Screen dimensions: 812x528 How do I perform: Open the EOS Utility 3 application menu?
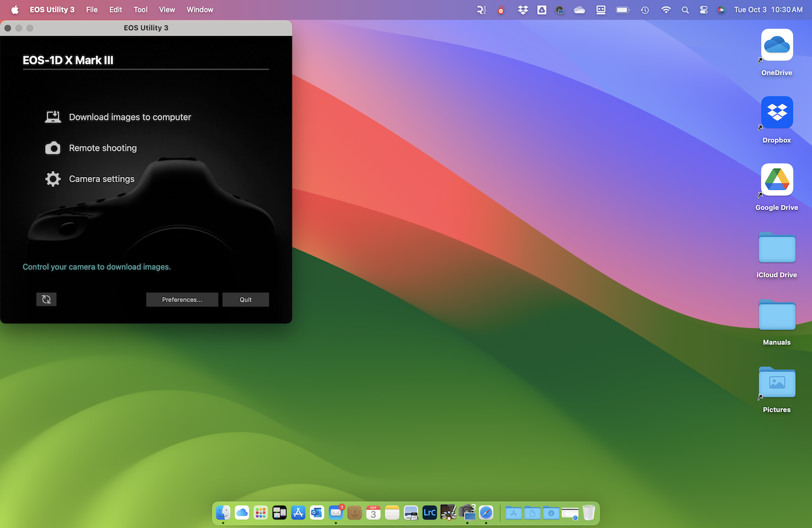point(52,10)
